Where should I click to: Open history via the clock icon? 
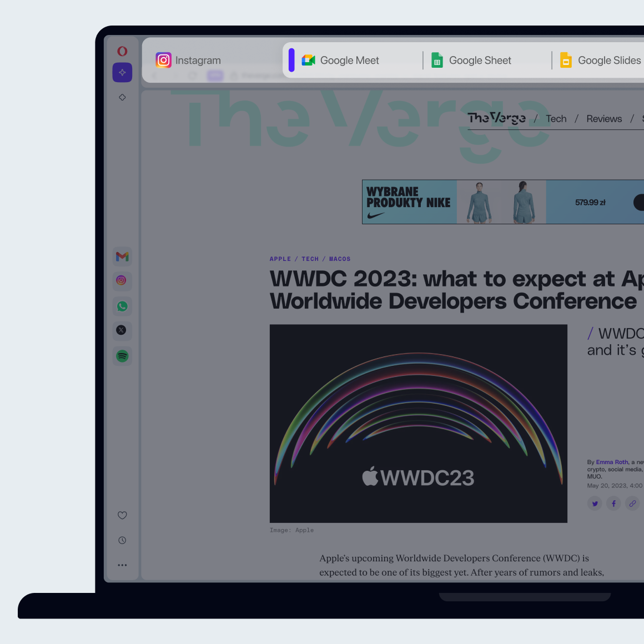tap(122, 541)
